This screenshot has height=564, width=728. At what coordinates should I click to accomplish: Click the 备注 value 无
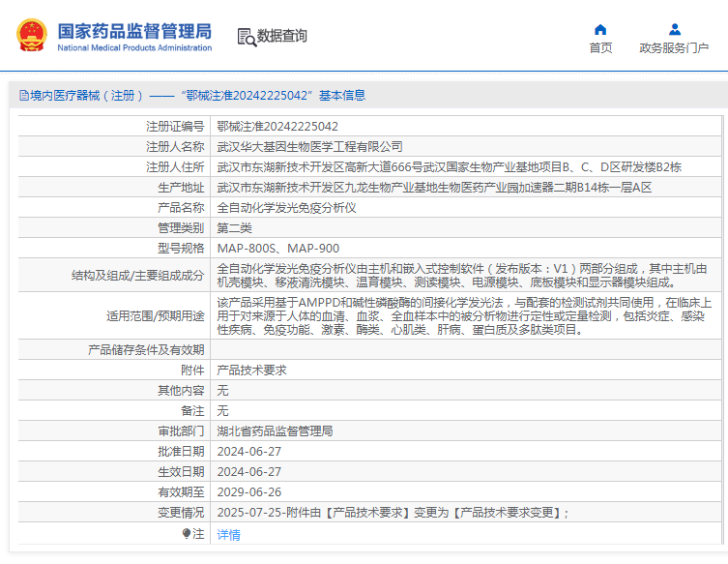click(x=223, y=411)
